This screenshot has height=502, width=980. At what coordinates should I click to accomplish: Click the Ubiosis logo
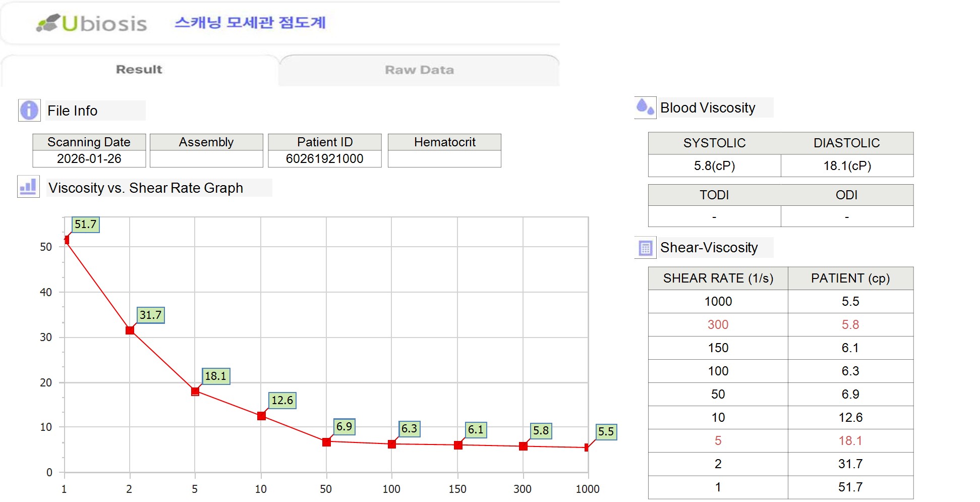pos(92,23)
